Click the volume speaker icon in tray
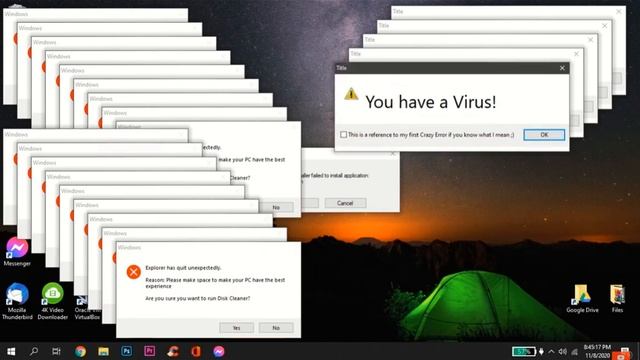 click(x=562, y=351)
